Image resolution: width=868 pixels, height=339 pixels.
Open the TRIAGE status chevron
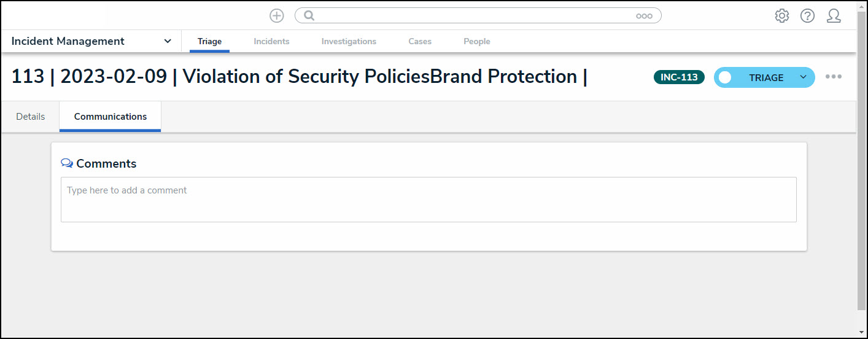pos(803,77)
